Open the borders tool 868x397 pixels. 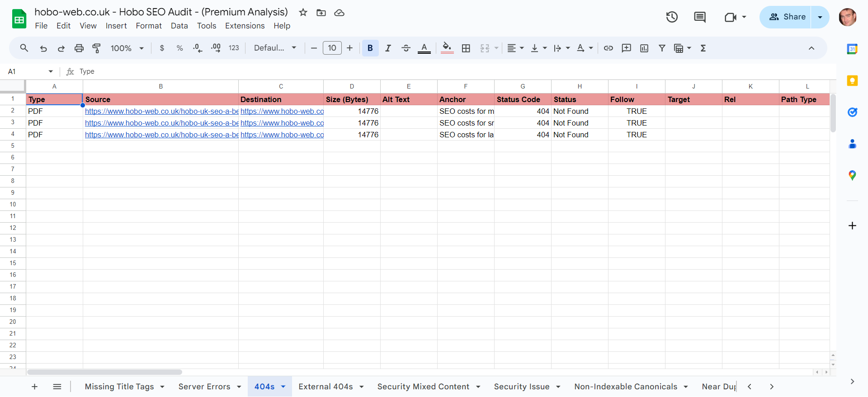coord(466,48)
